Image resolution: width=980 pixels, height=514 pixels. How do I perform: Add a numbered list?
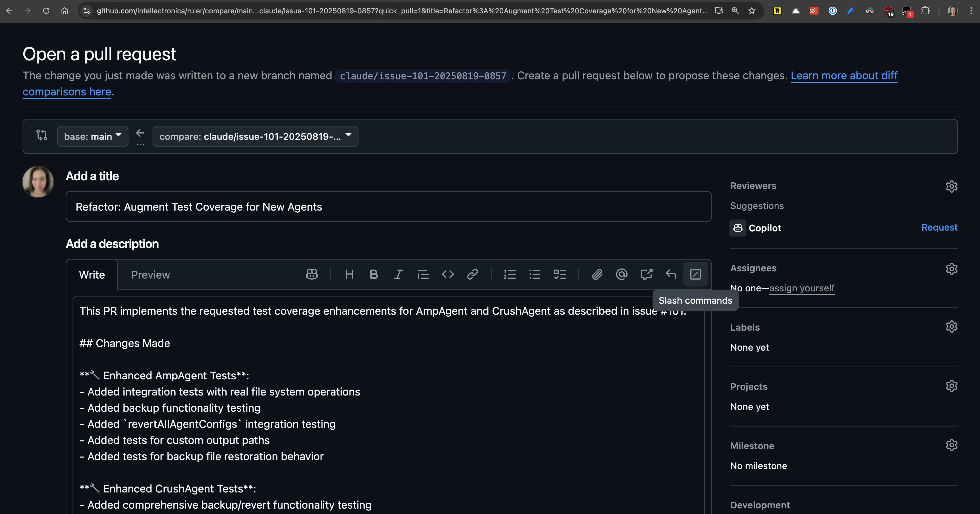(510, 274)
